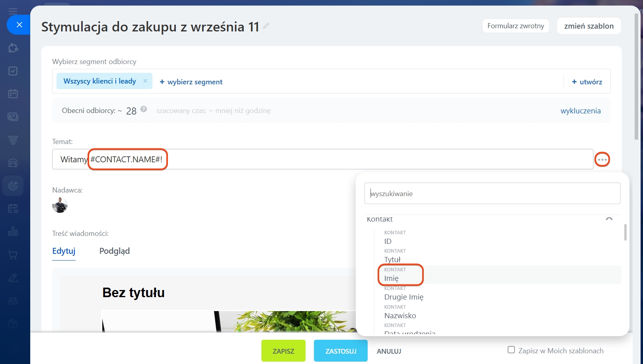Click the green ZAPISZ button
This screenshot has height=364, width=643.
coord(283,351)
